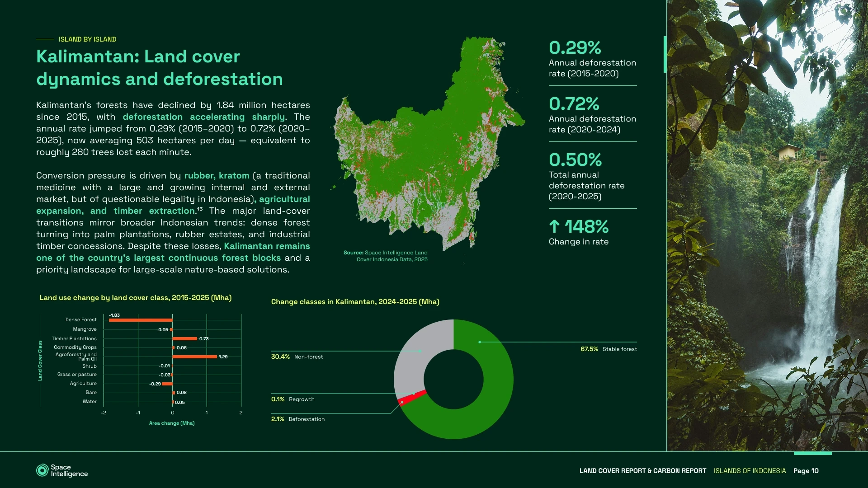Click the Agriculture -0.29 bar
Viewport: 868px width, 488px height.
click(x=167, y=384)
